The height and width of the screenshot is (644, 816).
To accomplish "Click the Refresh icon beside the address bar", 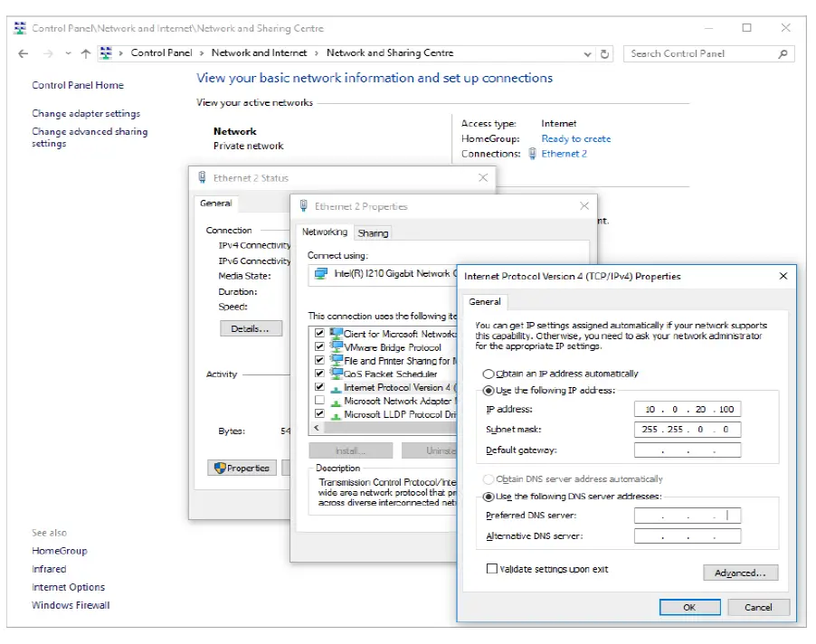I will [x=606, y=53].
